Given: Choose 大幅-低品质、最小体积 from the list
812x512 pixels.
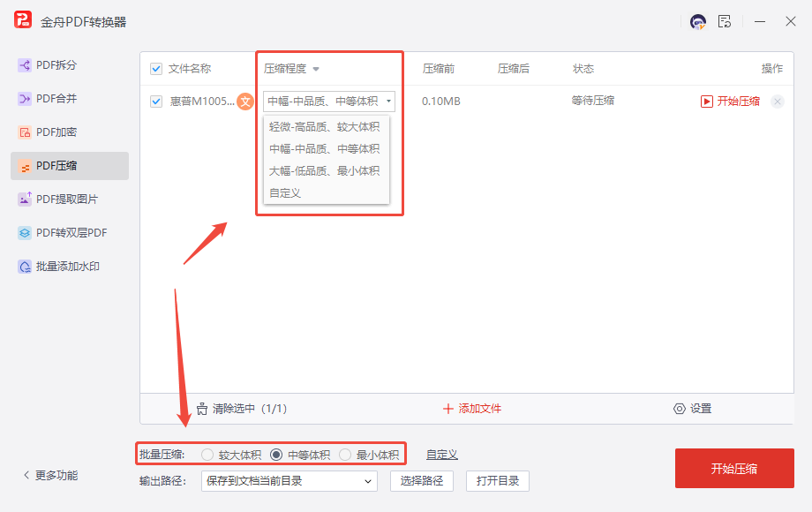Looking at the screenshot, I should coord(325,171).
